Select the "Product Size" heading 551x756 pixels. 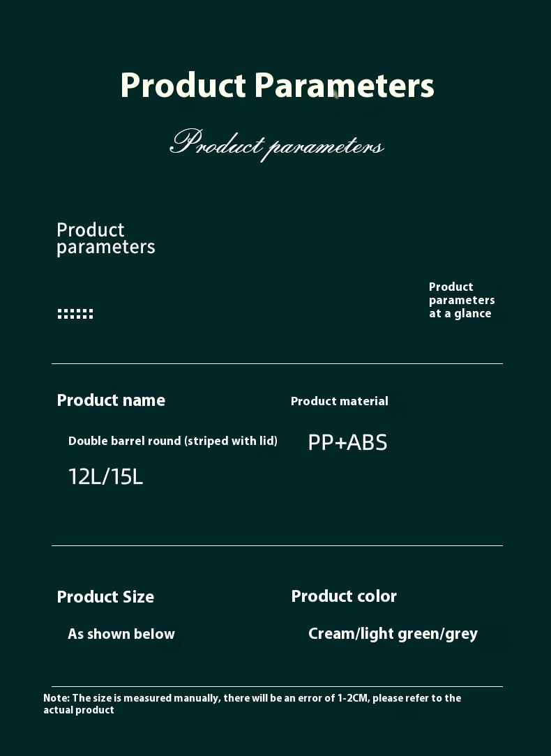(x=105, y=597)
